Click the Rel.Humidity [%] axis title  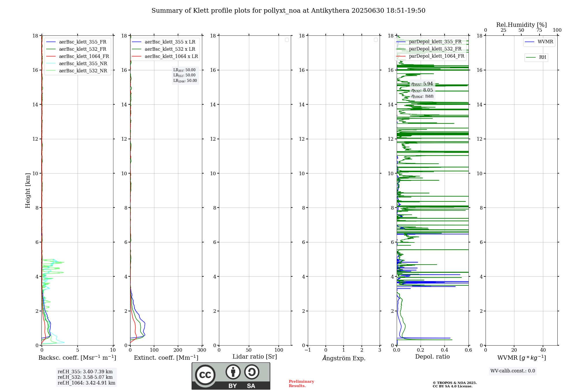[521, 25]
